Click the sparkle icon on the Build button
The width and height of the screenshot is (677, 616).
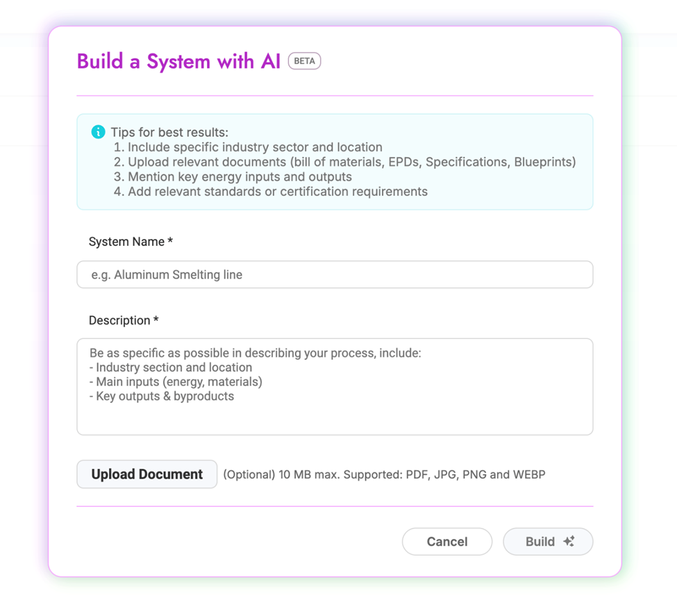[x=569, y=542]
